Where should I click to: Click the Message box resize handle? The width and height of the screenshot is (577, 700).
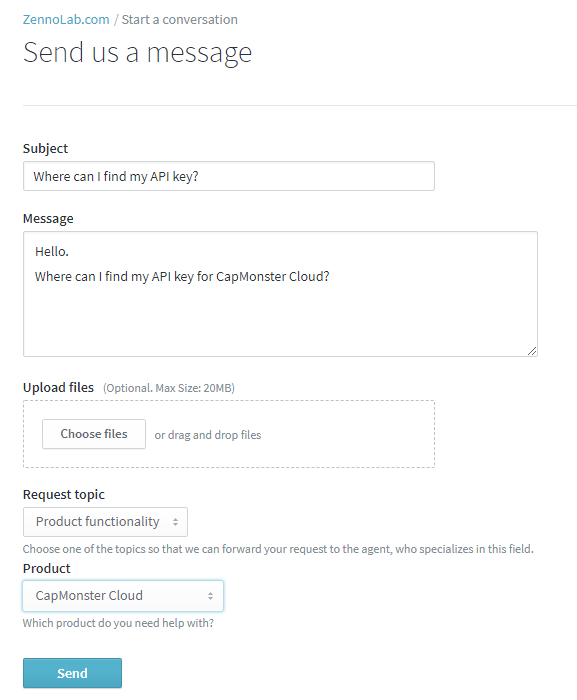tap(531, 351)
